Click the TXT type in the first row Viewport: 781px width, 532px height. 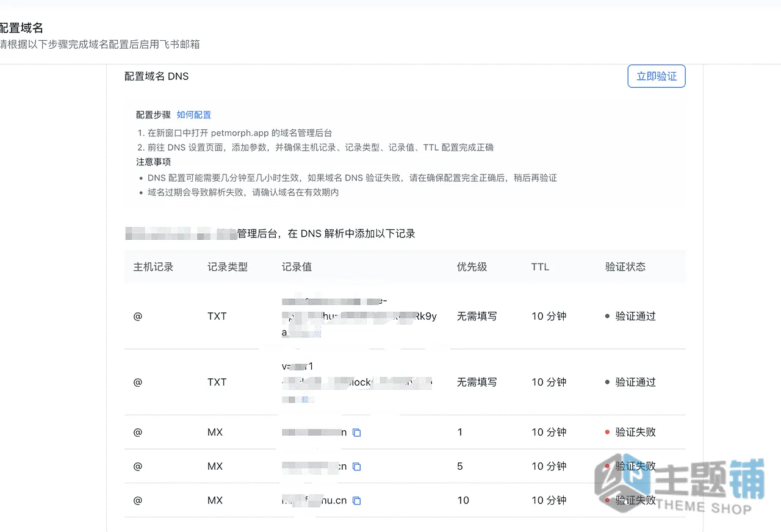(x=217, y=316)
